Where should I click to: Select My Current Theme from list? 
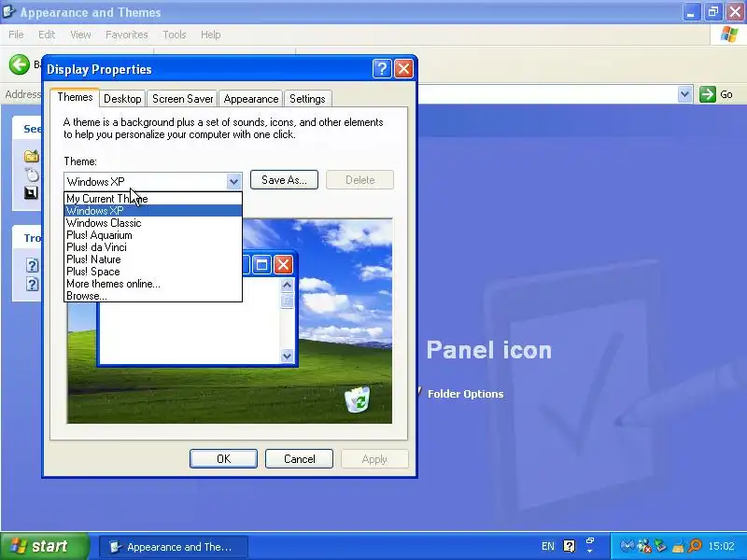153,199
